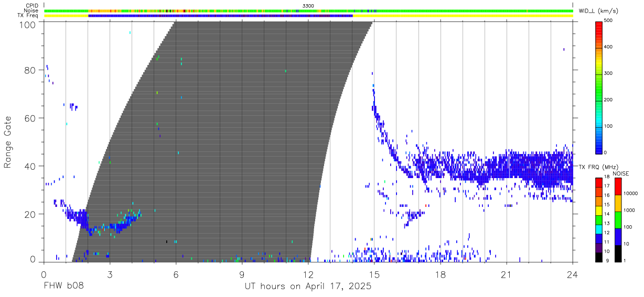Click the TX FRQ (MHz) legend title
Viewport: 644px width, 297px height.
[x=599, y=167]
